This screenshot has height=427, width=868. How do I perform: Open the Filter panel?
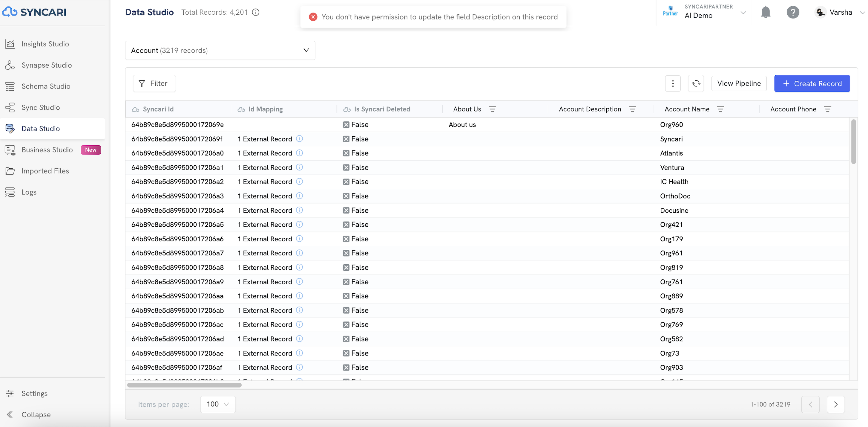[154, 83]
